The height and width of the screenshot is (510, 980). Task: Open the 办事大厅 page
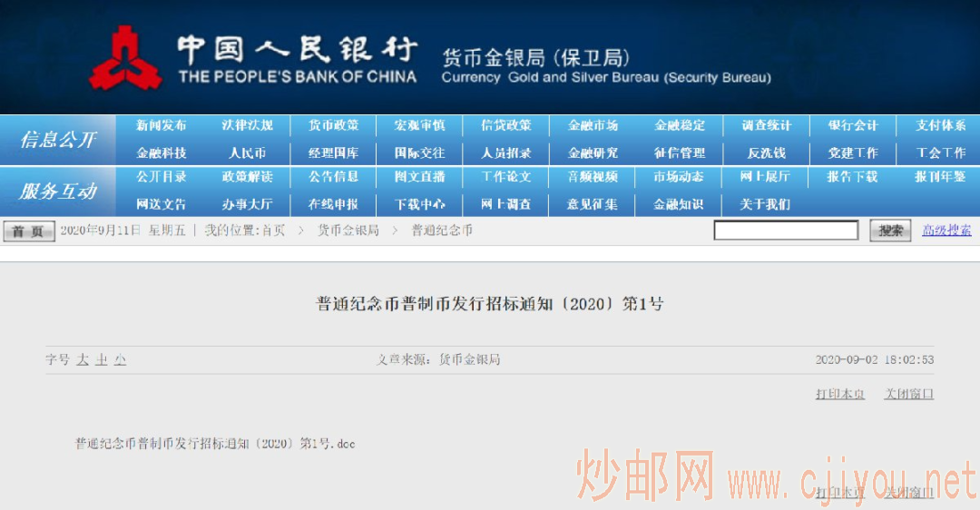(x=248, y=204)
